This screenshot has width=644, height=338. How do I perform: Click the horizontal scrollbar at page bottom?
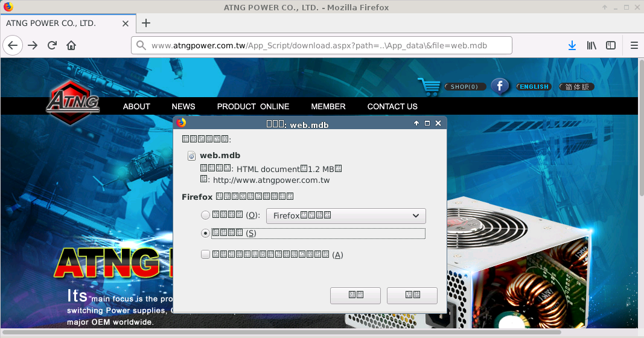(281, 332)
